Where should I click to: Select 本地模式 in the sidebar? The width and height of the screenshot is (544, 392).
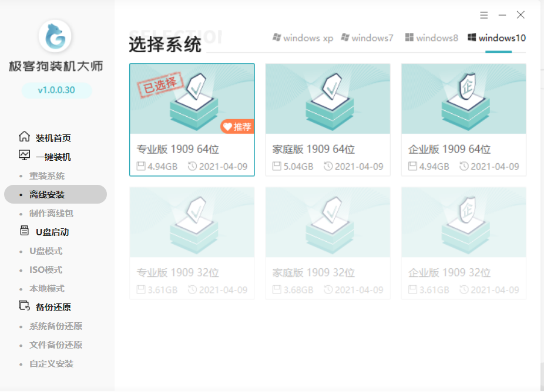coord(47,288)
